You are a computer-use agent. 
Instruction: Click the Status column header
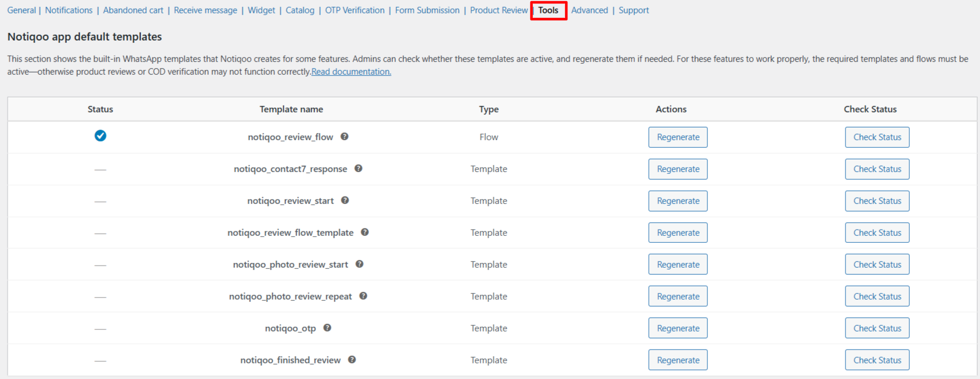(100, 109)
